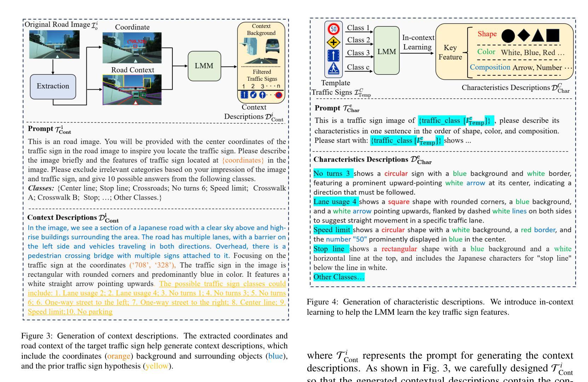The width and height of the screenshot is (588, 382).
Task: Click the red 'Shape' label
Action: (487, 34)
